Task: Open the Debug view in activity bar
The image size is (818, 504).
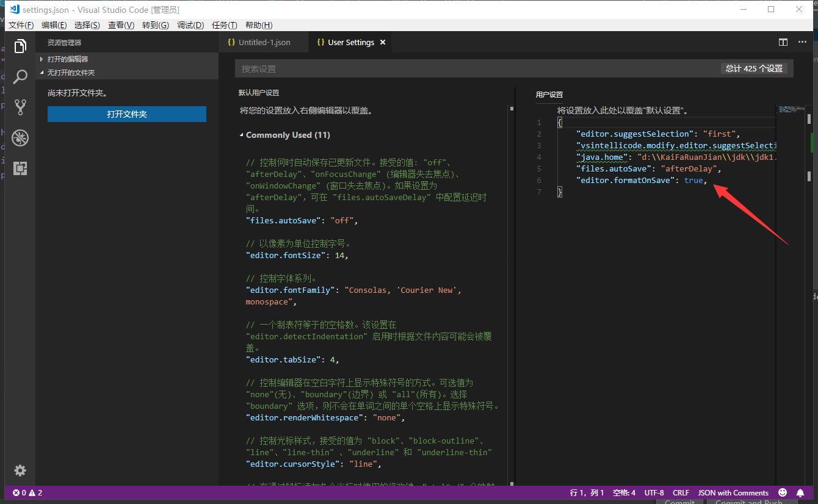Action: click(20, 138)
